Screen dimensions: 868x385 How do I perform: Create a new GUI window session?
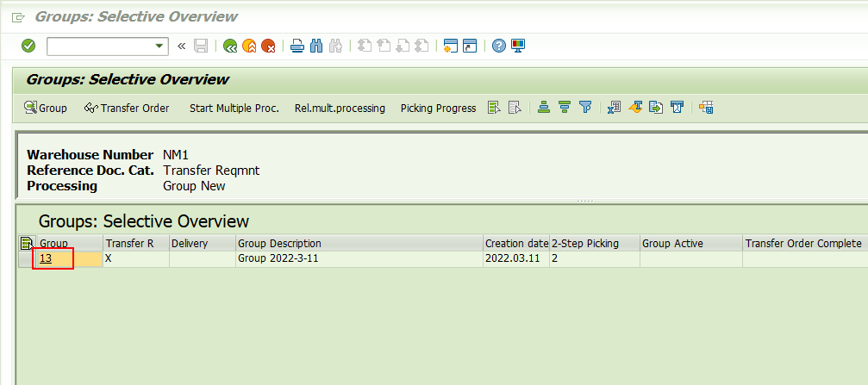(x=451, y=46)
